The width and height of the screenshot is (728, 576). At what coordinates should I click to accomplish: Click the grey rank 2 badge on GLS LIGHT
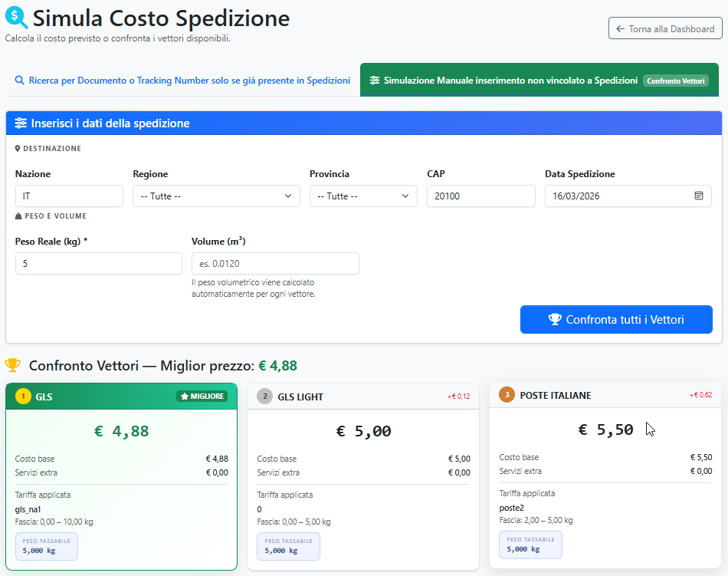(x=265, y=397)
